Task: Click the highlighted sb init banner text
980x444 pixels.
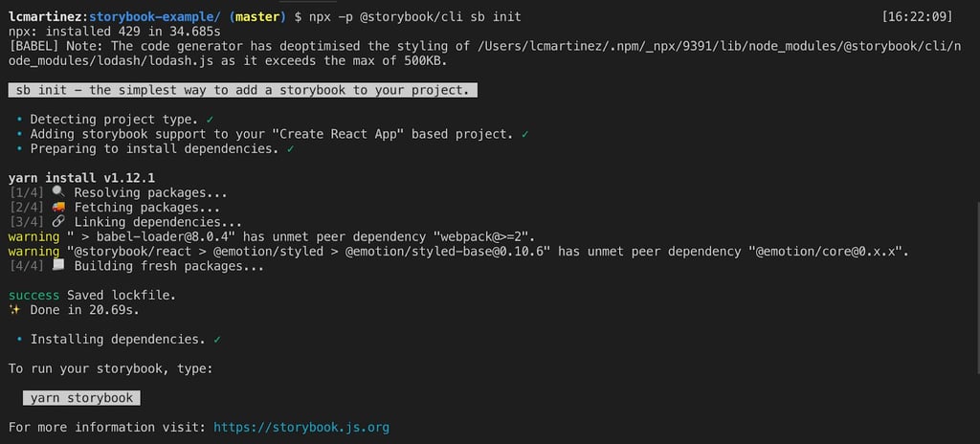Action: click(x=242, y=90)
